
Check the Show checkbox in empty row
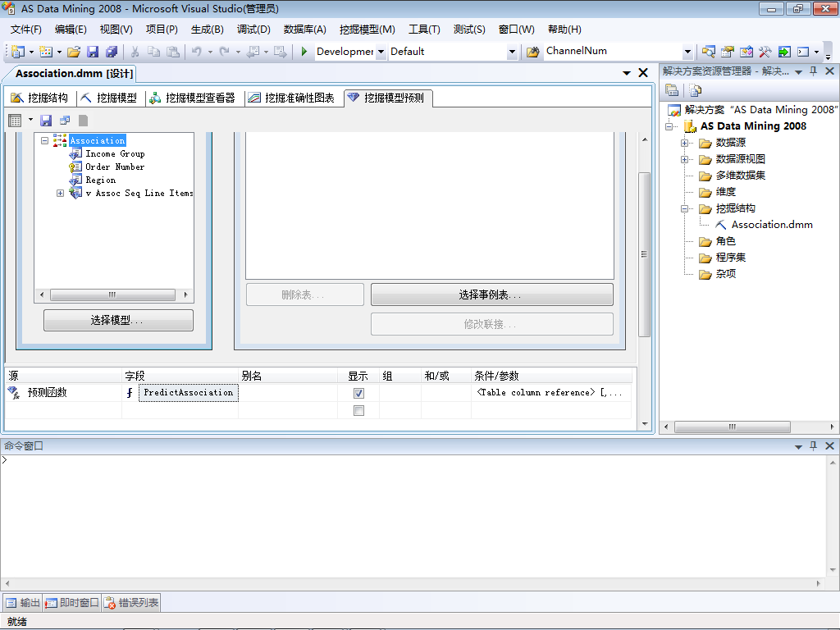[359, 410]
